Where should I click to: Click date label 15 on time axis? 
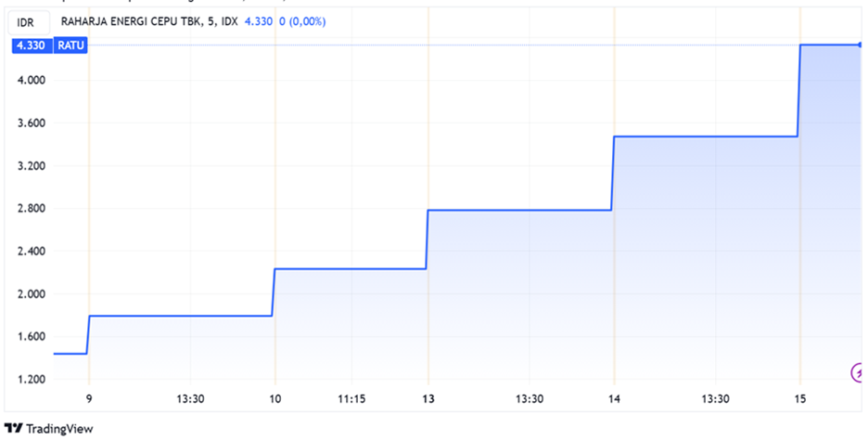pos(799,398)
